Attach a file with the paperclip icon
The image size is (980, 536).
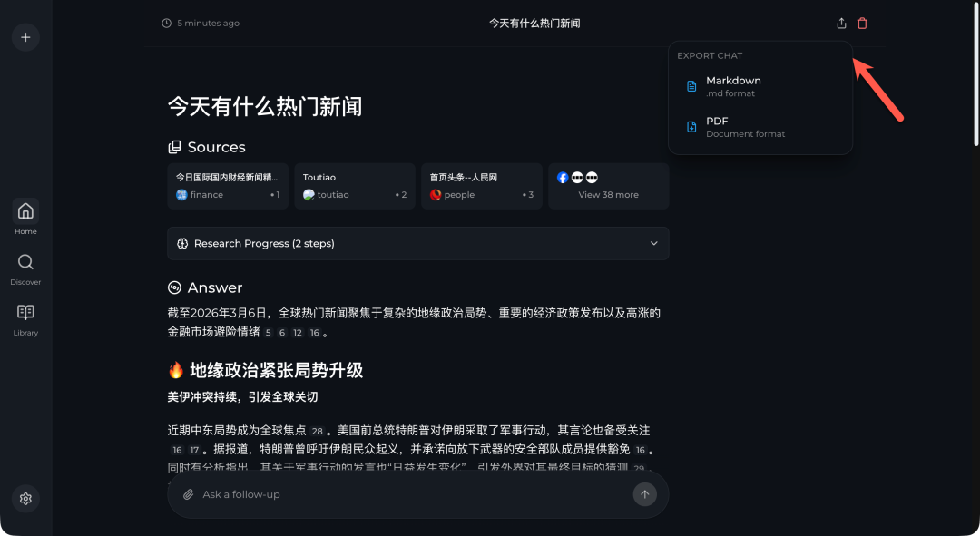189,493
